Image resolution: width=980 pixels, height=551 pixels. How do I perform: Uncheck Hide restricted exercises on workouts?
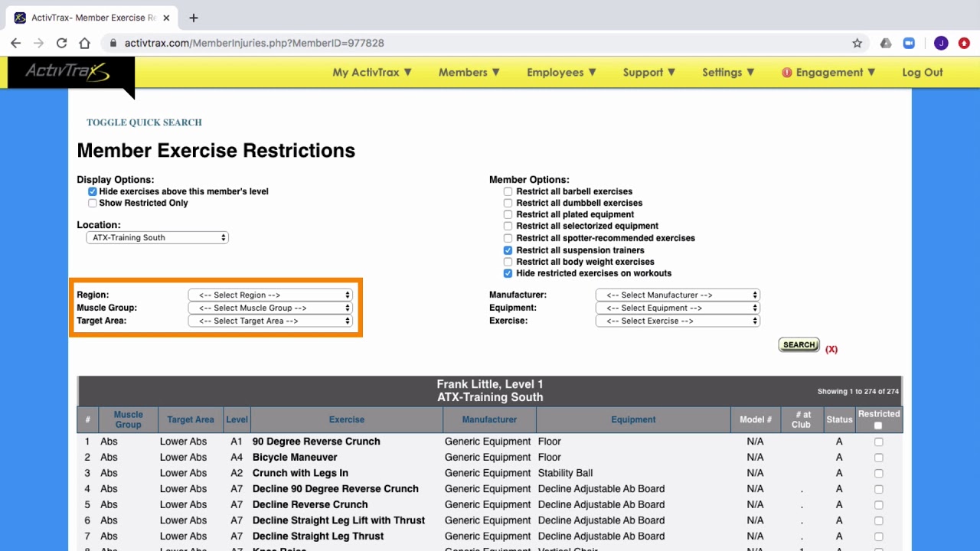pyautogui.click(x=508, y=273)
